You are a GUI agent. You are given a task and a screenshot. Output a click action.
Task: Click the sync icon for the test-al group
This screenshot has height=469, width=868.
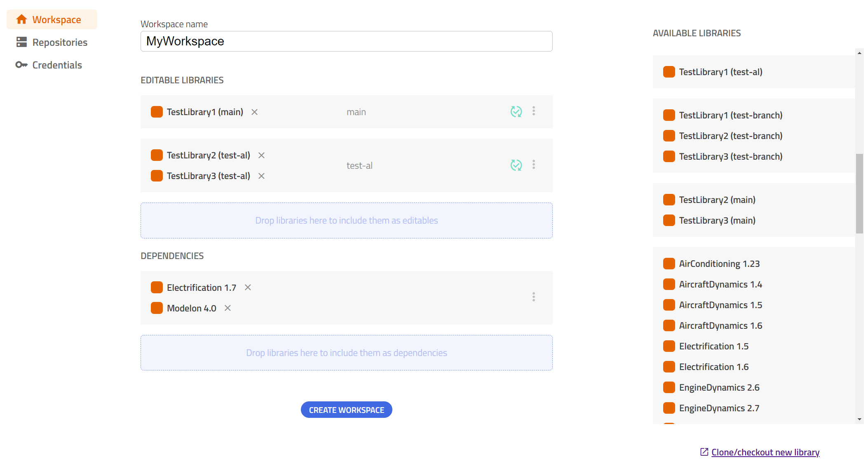[516, 165]
